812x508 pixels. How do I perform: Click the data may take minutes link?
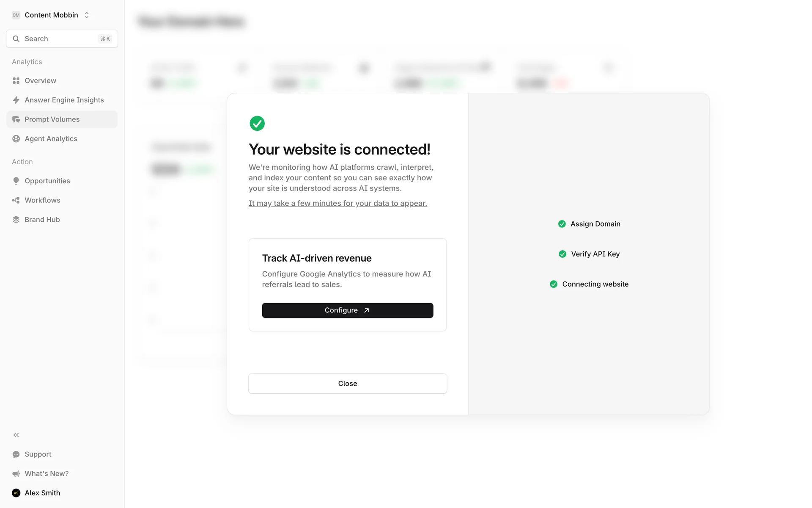pyautogui.click(x=337, y=203)
